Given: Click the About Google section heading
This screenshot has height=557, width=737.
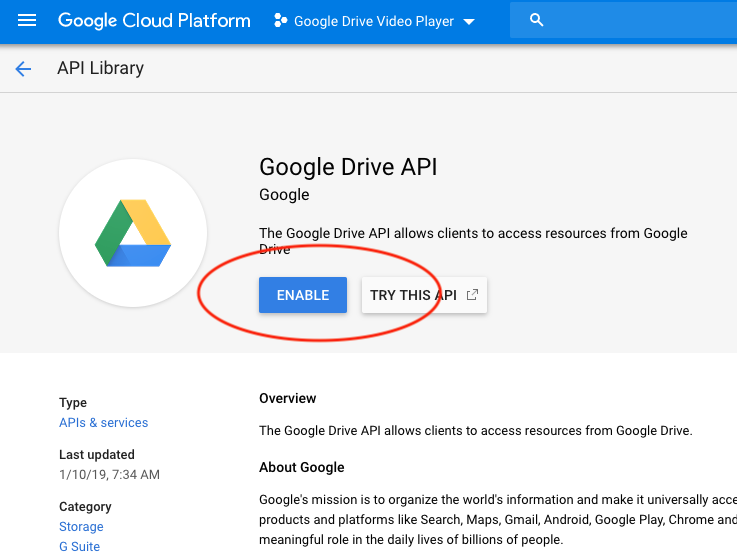Looking at the screenshot, I should 301,467.
